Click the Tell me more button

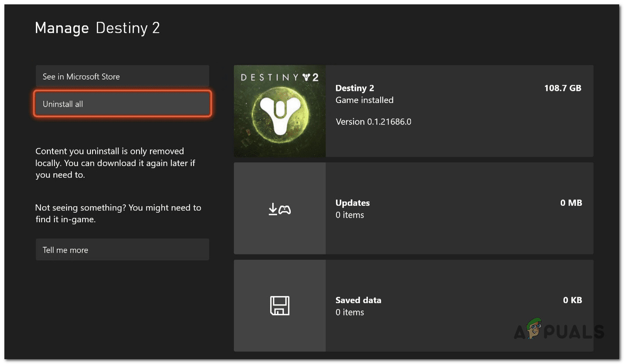coord(122,250)
